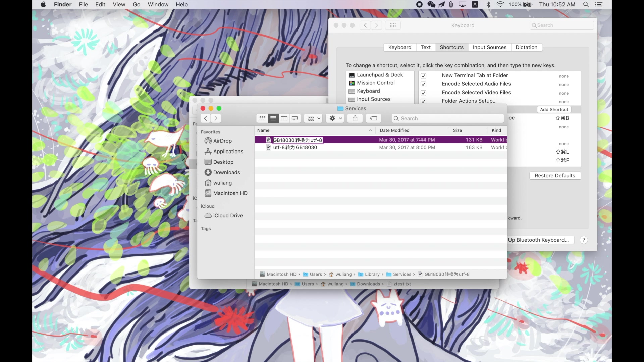Screen dimensions: 644x362
Task: Click the Restore Defaults button
Action: pyautogui.click(x=555, y=176)
